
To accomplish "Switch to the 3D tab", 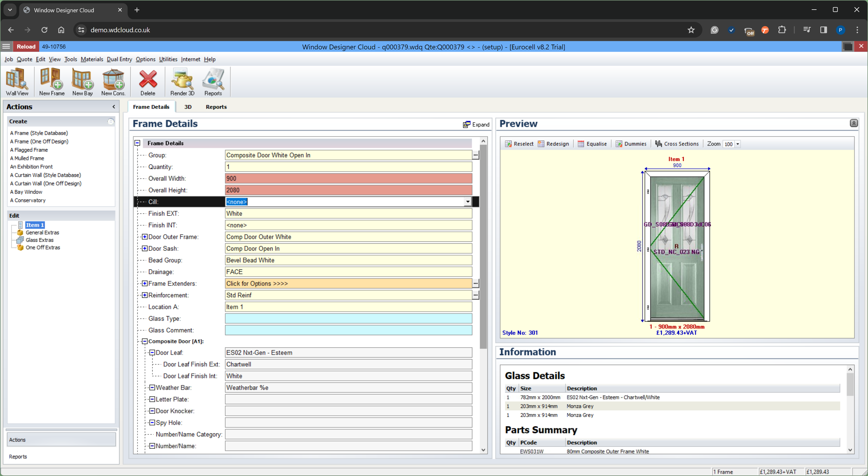I will [187, 107].
